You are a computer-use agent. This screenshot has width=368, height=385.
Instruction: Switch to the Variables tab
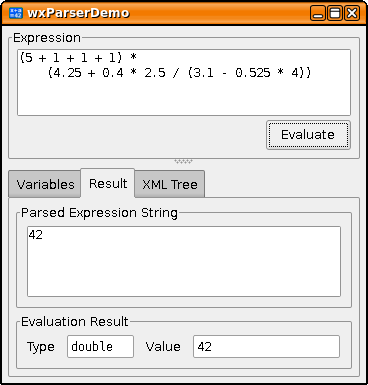pos(45,184)
